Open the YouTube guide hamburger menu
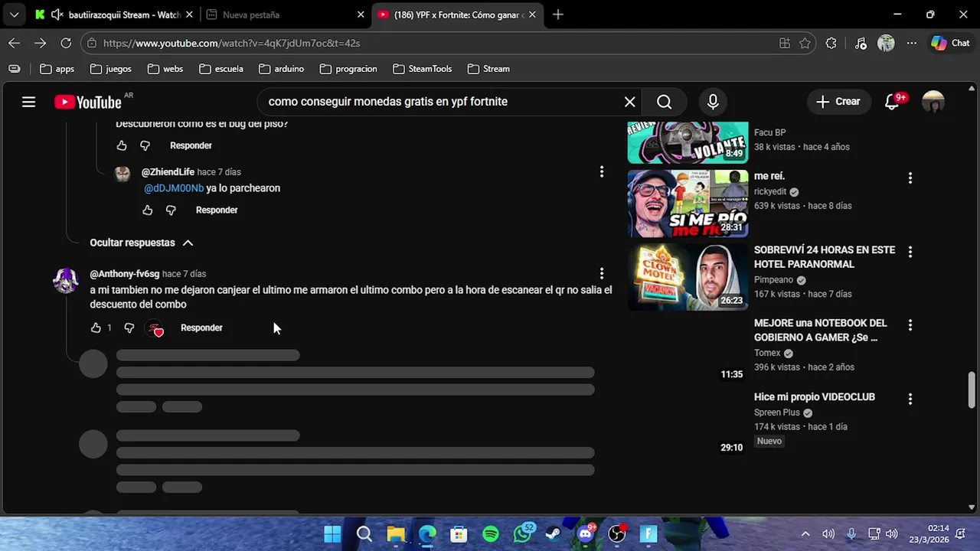Viewport: 980px width, 551px height. [28, 102]
